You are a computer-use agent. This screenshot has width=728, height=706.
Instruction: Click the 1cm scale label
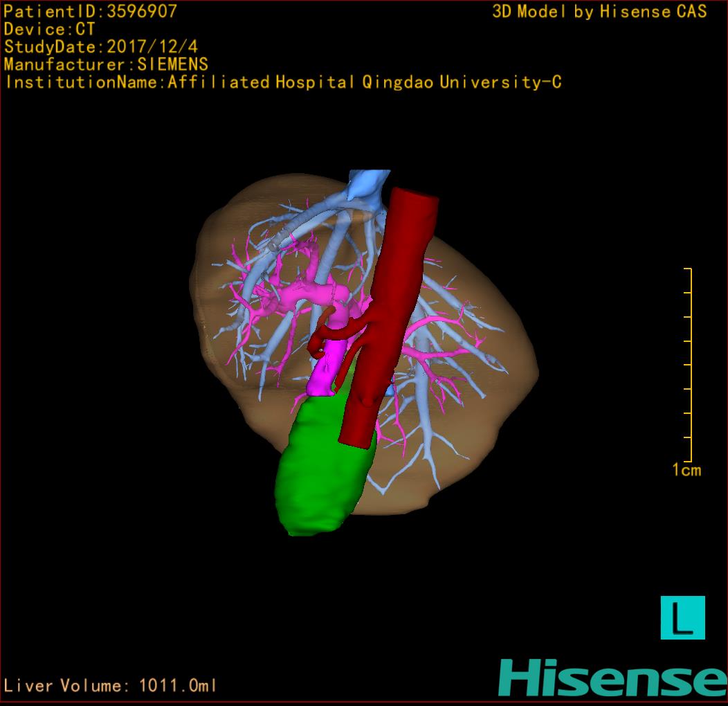(686, 471)
